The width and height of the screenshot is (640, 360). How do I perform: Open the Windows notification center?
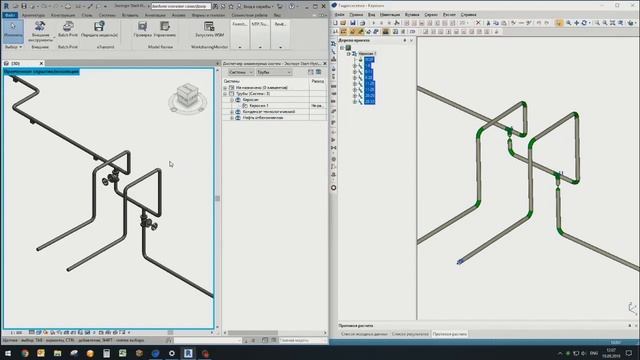[x=629, y=353]
